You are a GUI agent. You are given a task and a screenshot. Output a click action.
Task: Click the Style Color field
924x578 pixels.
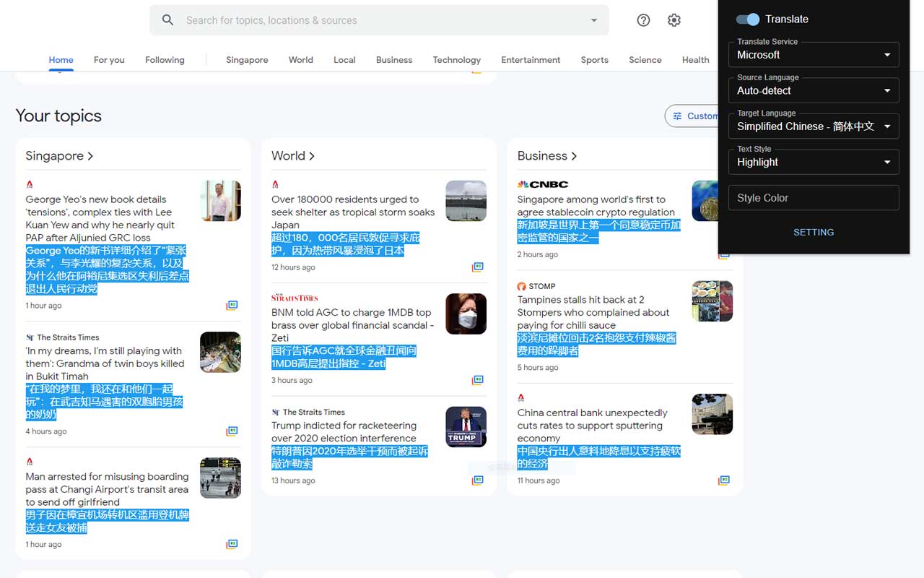pyautogui.click(x=814, y=198)
